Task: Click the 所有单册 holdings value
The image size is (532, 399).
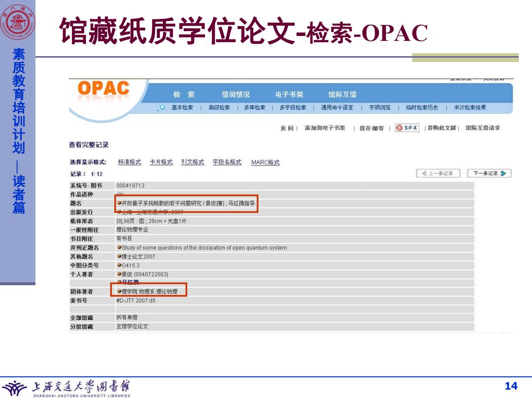Action: tap(127, 318)
